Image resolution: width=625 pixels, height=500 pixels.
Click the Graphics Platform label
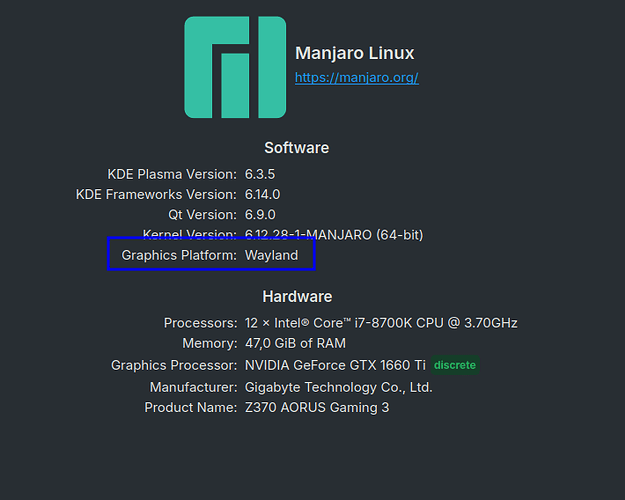[x=179, y=255]
